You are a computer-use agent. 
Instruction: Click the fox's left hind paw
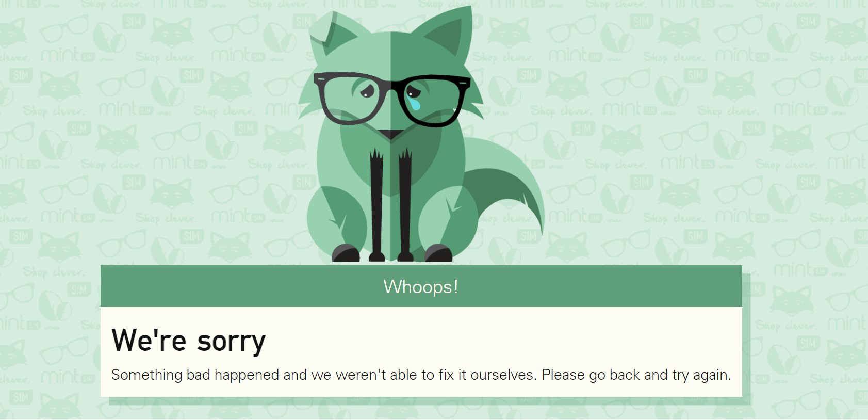click(346, 253)
